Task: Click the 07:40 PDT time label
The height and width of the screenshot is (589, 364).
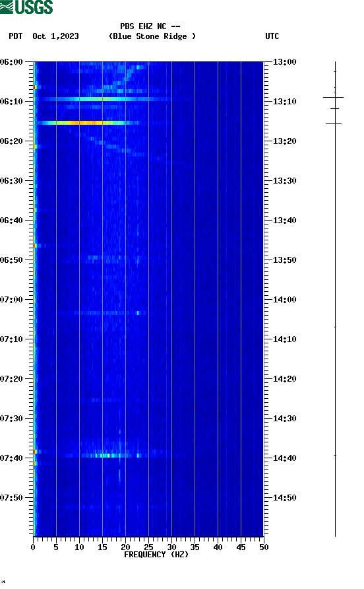Action: click(11, 458)
